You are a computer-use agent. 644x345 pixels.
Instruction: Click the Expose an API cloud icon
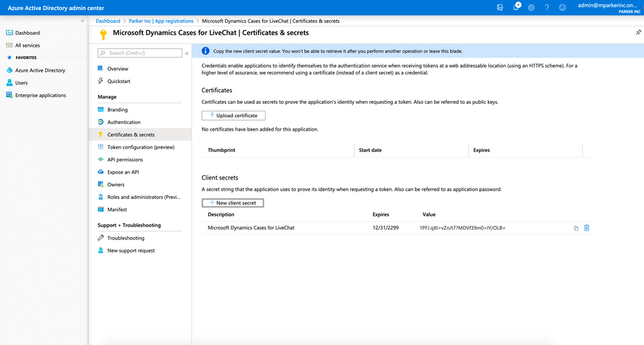click(x=101, y=172)
